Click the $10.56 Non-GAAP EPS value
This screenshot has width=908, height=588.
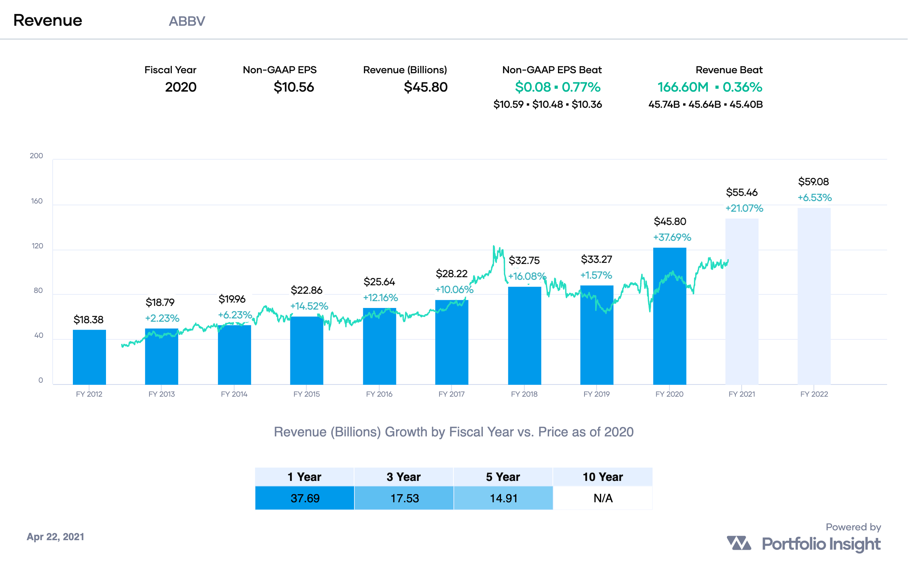[x=294, y=87]
